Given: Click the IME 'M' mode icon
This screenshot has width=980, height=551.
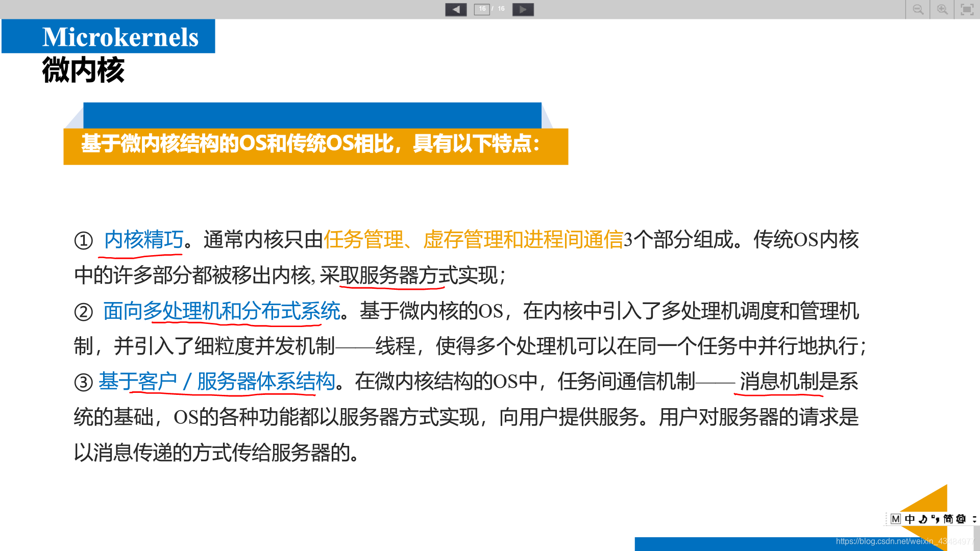Looking at the screenshot, I should [x=896, y=519].
